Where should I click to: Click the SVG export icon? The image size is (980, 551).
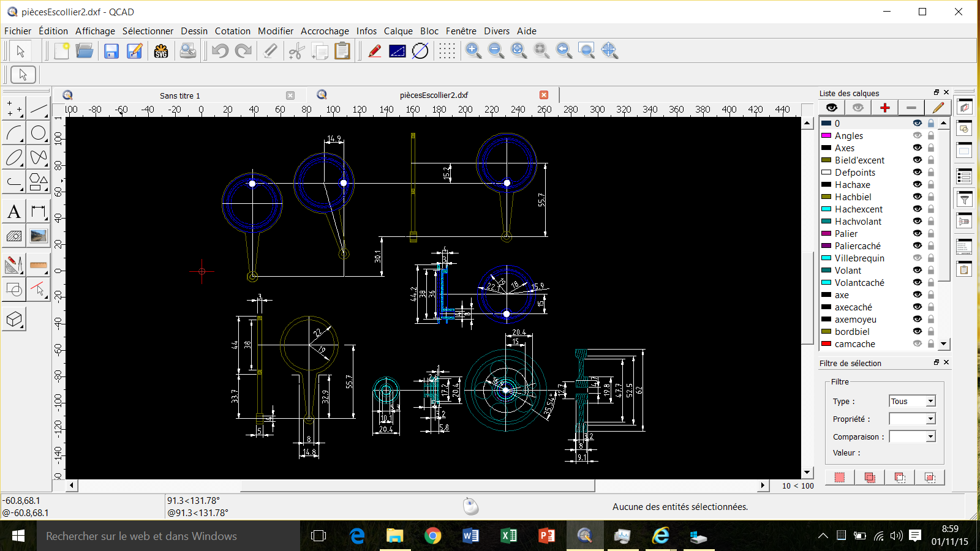pos(161,51)
